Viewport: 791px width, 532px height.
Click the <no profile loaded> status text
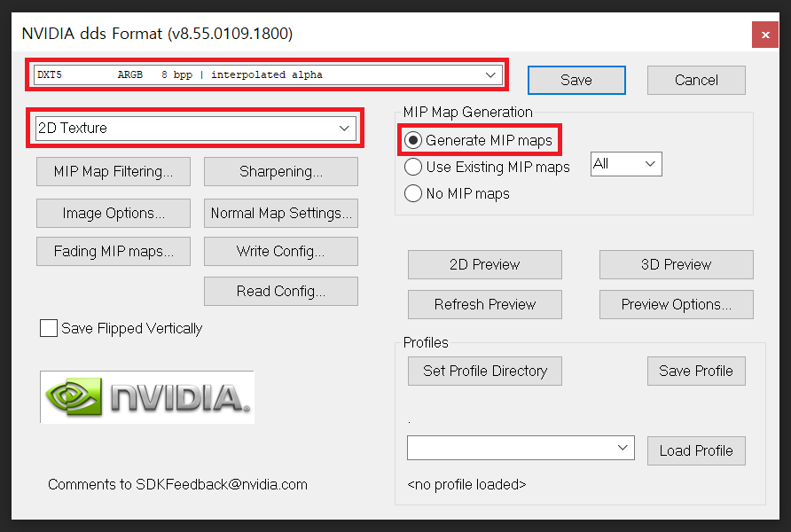466,485
